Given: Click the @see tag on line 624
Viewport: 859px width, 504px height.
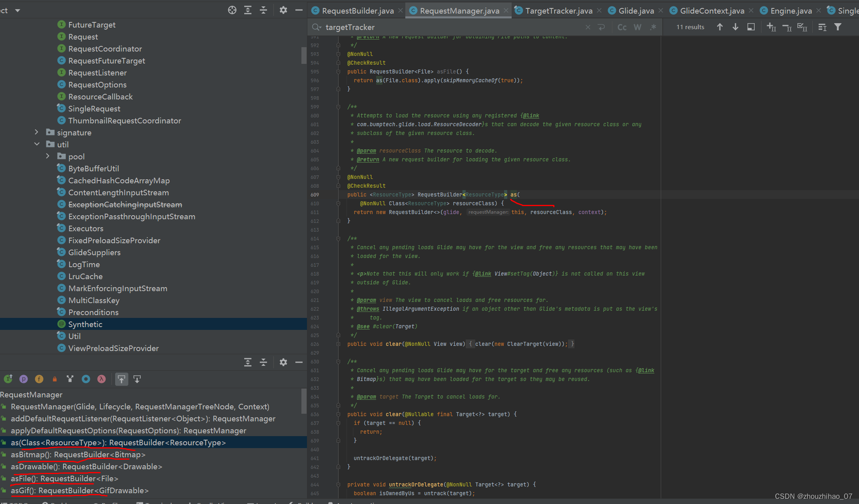Looking at the screenshot, I should (x=363, y=326).
